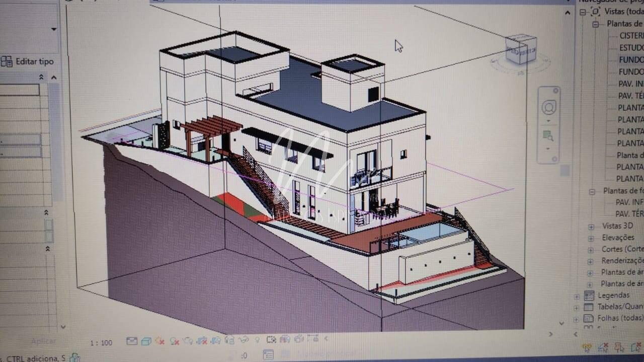This screenshot has width=644, height=362.
Task: Click status bar select by face icon
Action: (635, 347)
